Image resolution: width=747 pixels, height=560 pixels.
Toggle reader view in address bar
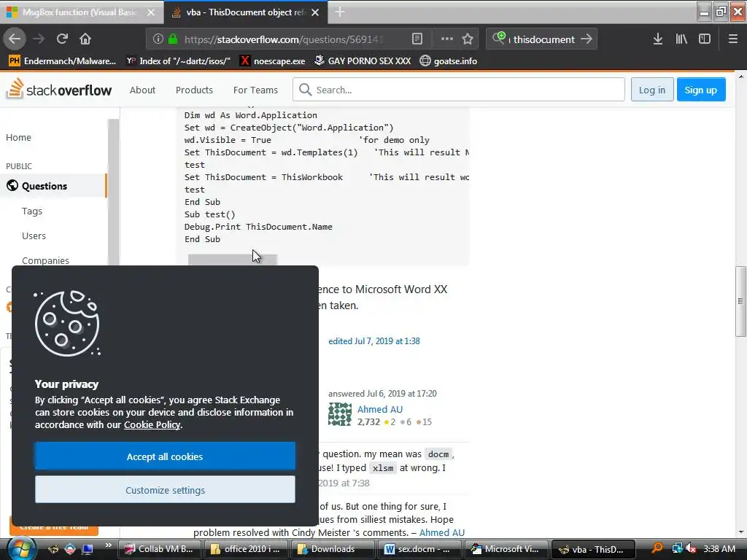coord(417,39)
